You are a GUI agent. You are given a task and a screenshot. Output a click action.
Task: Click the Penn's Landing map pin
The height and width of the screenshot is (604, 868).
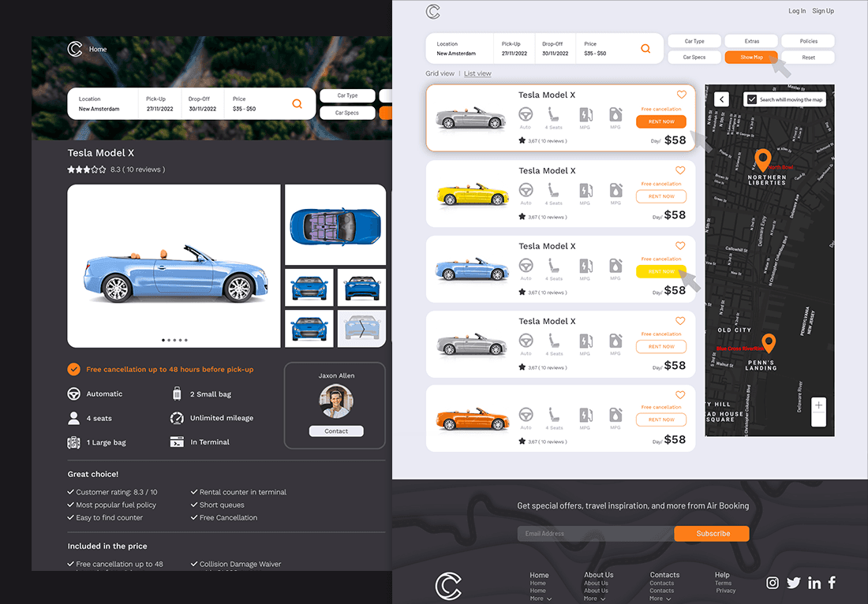769,343
